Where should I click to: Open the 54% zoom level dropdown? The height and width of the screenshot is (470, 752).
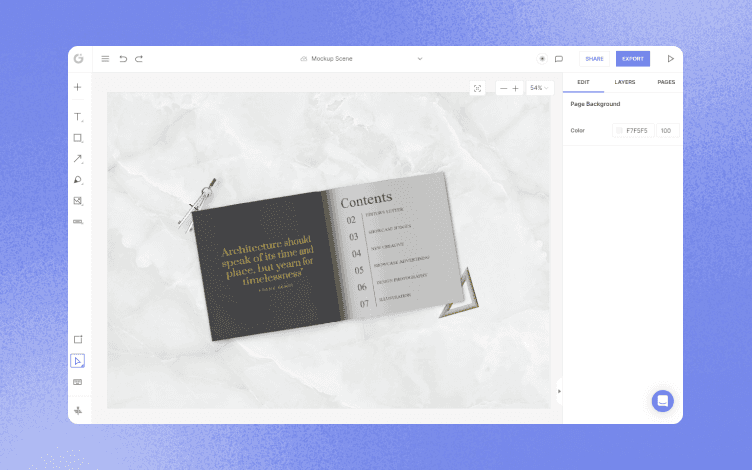(540, 88)
